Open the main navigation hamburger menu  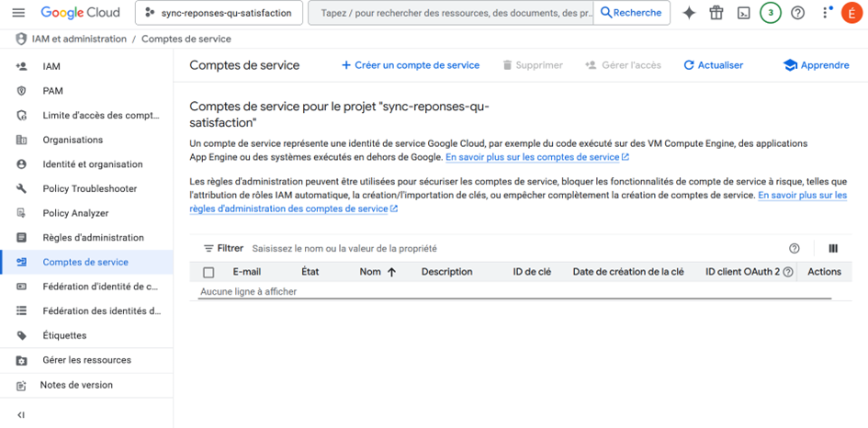click(18, 13)
